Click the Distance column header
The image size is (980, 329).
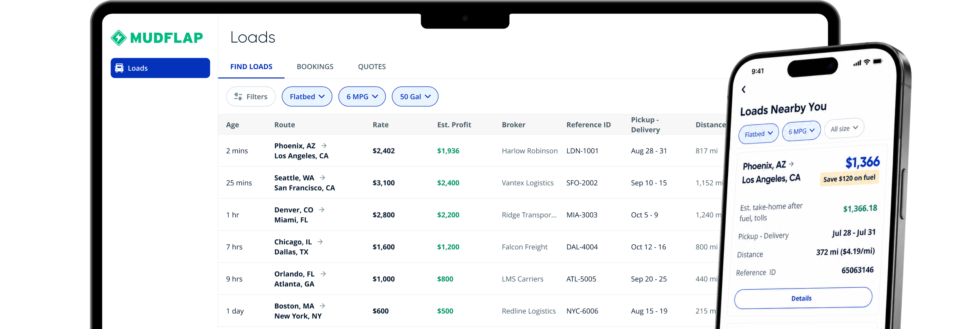[711, 125]
